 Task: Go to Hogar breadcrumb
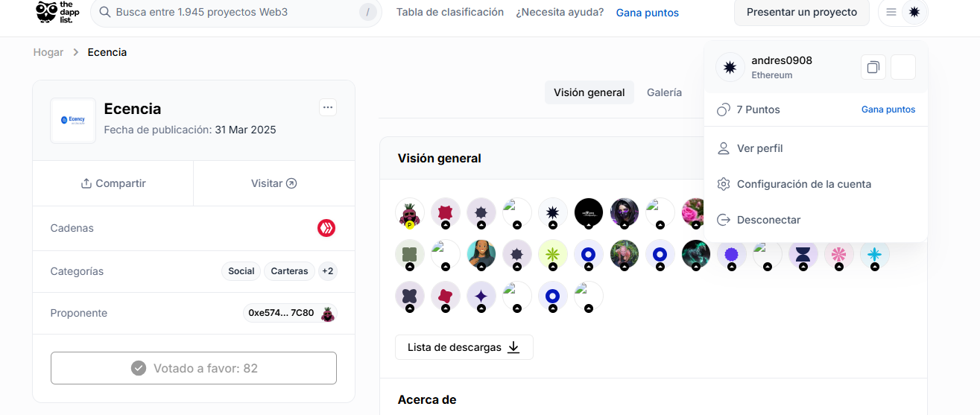tap(48, 52)
